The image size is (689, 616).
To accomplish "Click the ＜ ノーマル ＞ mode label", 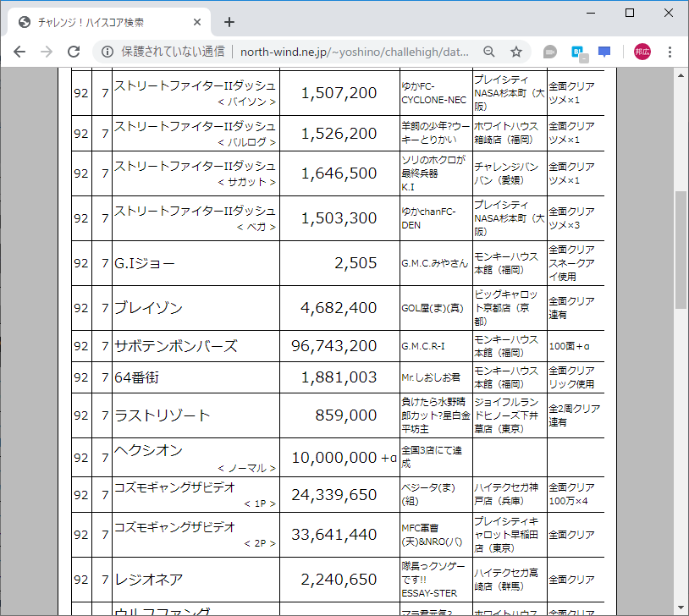I will pyautogui.click(x=246, y=469).
